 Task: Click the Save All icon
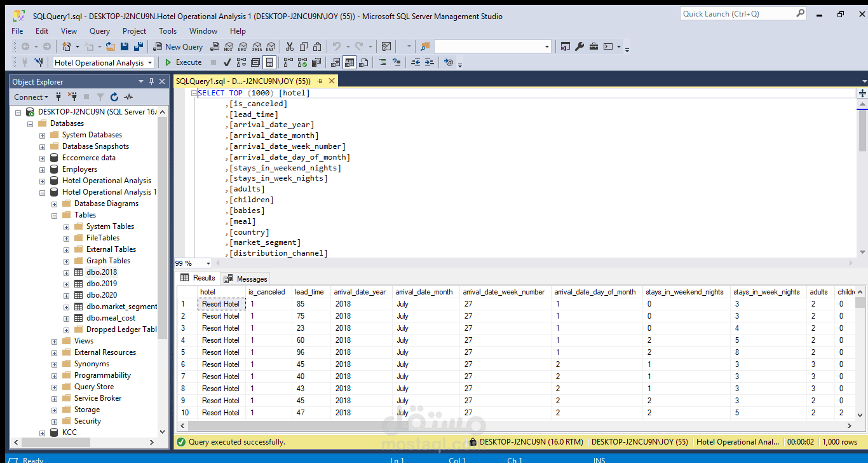click(137, 46)
